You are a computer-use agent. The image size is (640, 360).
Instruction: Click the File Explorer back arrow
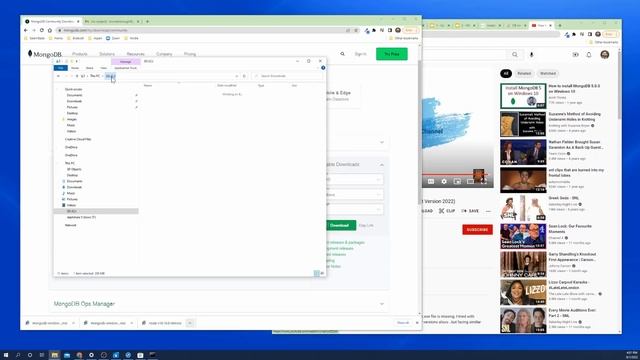[x=58, y=76]
